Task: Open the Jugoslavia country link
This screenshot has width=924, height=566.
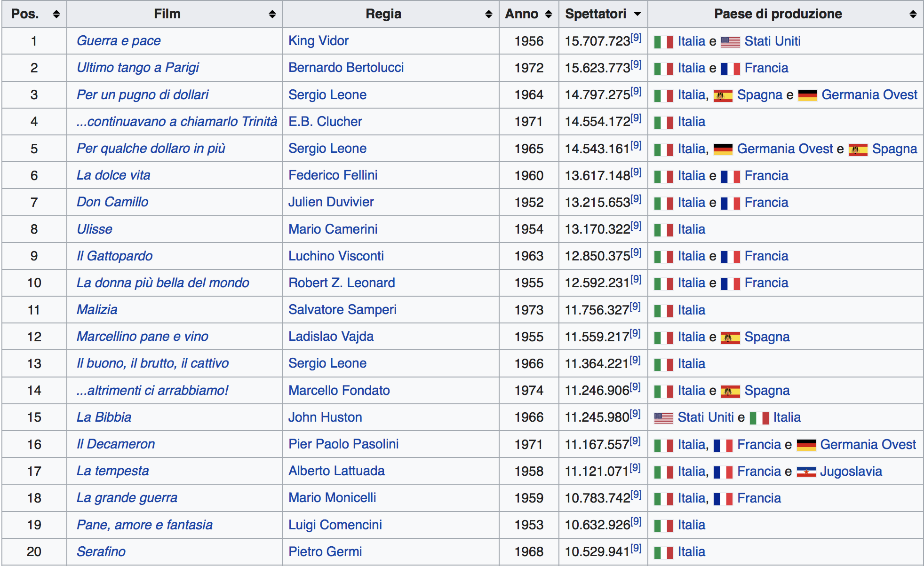Action: pyautogui.click(x=851, y=472)
